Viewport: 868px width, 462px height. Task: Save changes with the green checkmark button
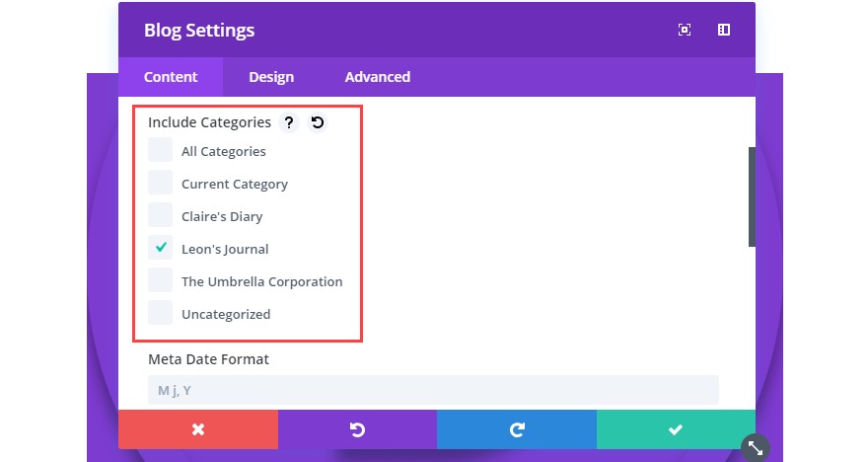676,429
